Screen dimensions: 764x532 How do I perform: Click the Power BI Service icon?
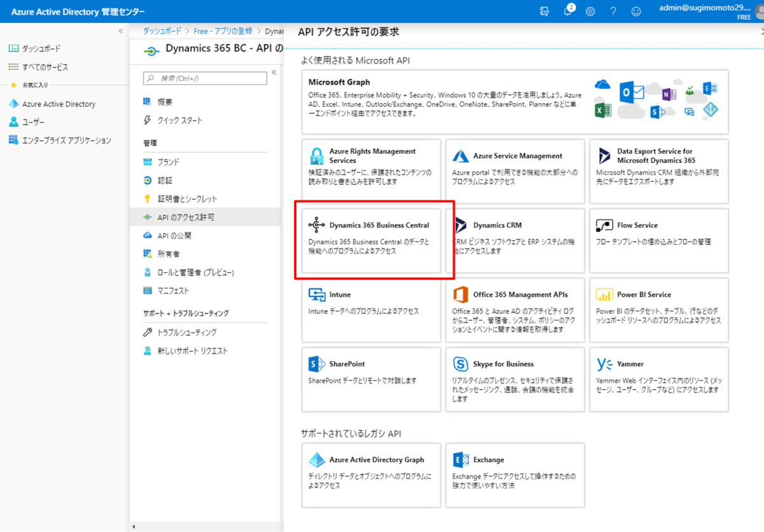point(604,295)
